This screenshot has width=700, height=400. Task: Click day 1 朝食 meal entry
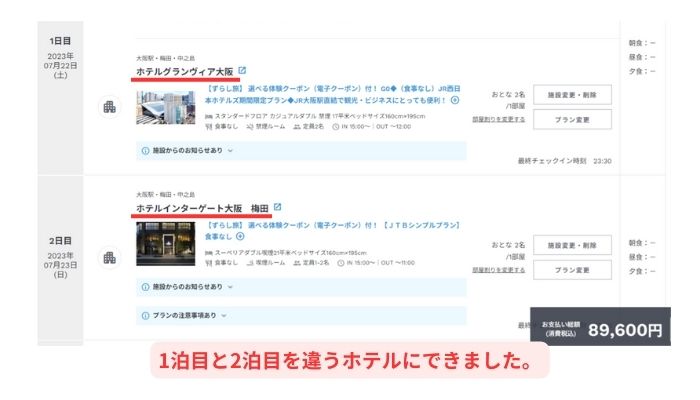[642, 43]
